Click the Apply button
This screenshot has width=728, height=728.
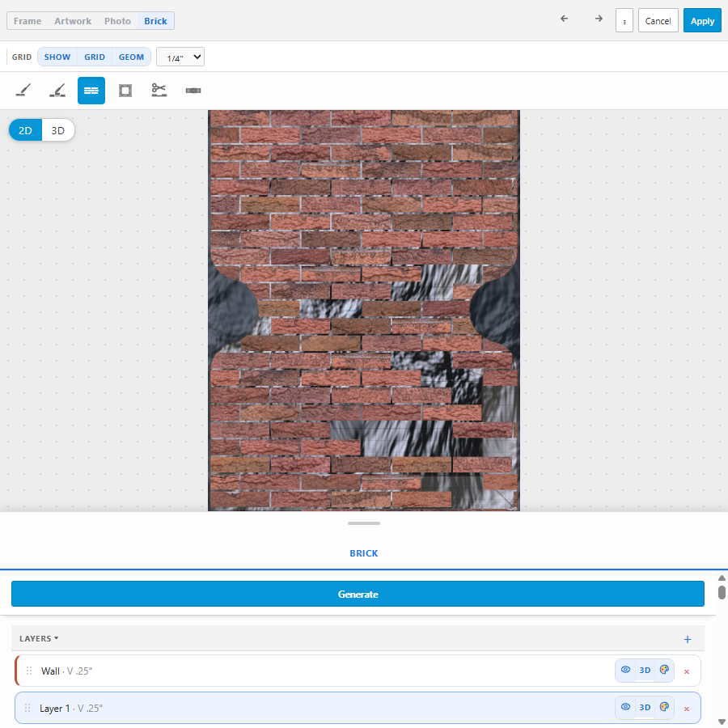(702, 21)
